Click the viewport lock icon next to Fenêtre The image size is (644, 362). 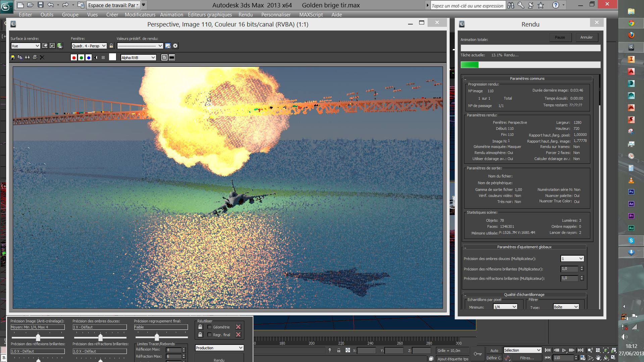coord(111,46)
